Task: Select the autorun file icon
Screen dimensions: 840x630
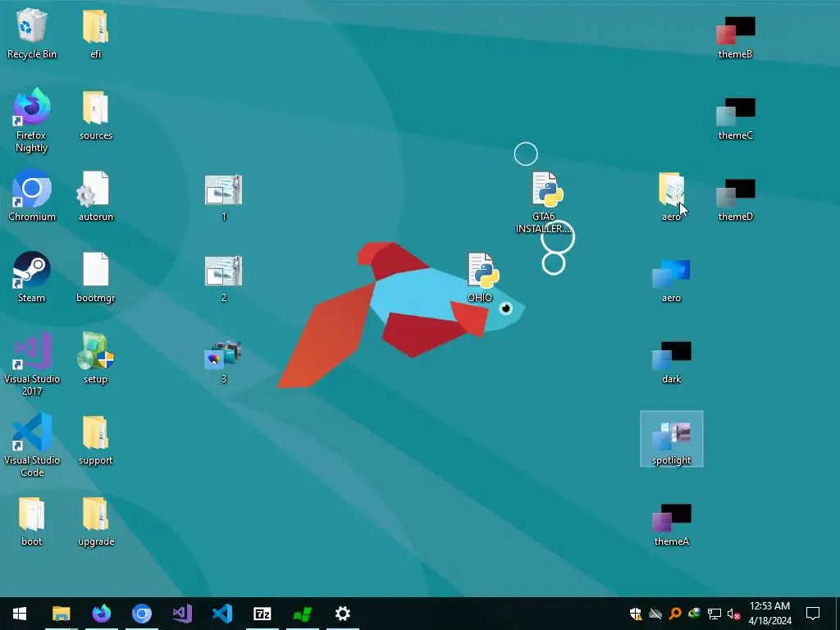Action: point(96,195)
